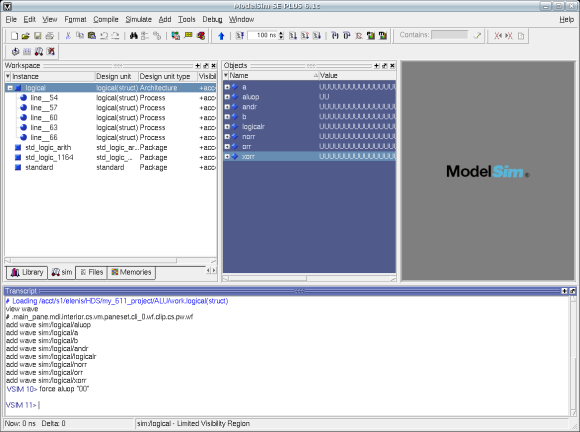This screenshot has width=580, height=432.
Task: Click the blue up arrow Environment Up icon
Action: [x=221, y=36]
